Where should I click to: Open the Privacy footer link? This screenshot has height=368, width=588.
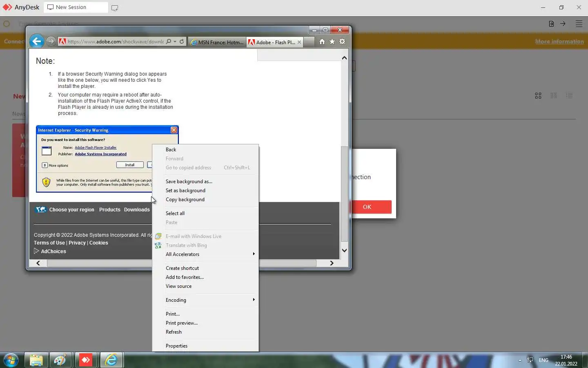click(77, 243)
